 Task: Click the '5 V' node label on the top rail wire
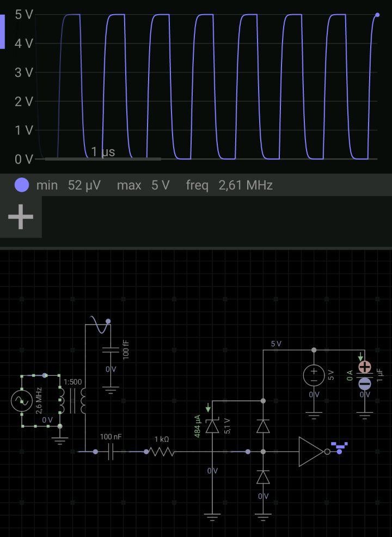coord(276,344)
